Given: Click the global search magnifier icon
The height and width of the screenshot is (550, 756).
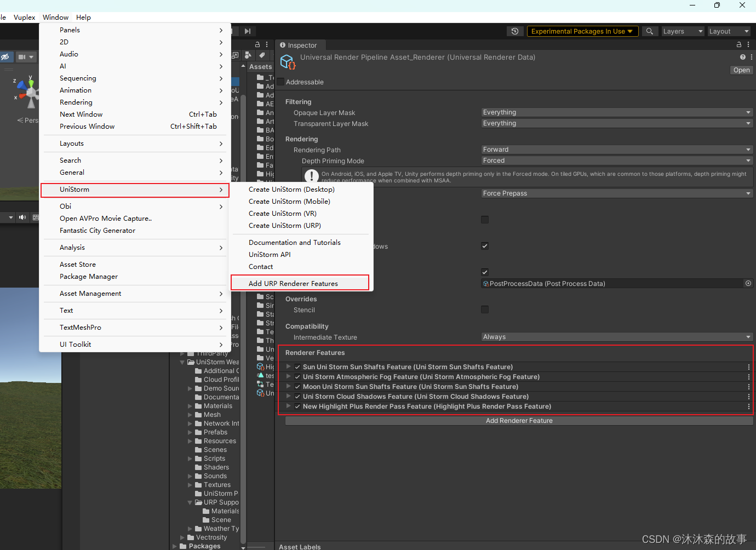Looking at the screenshot, I should (649, 31).
